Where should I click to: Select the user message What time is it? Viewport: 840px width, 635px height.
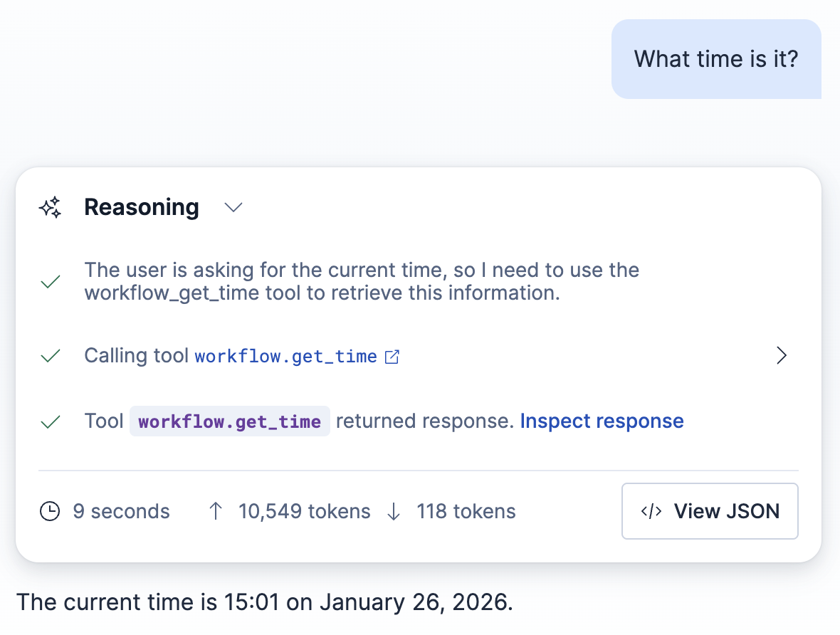click(x=715, y=58)
